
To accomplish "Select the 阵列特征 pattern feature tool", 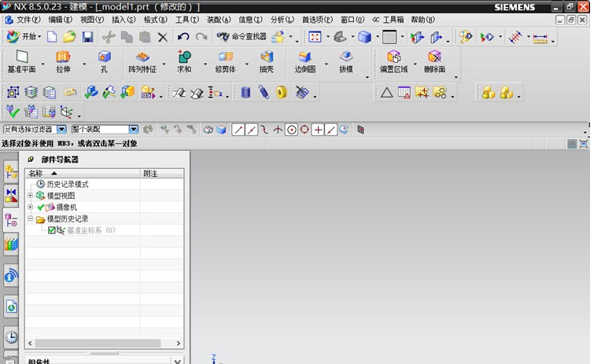I will [142, 62].
